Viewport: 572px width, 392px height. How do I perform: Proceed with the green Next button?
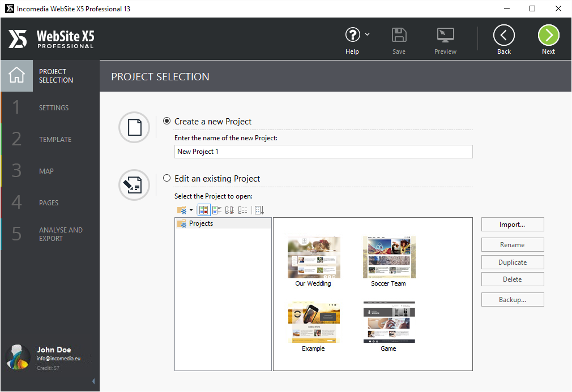pyautogui.click(x=548, y=35)
